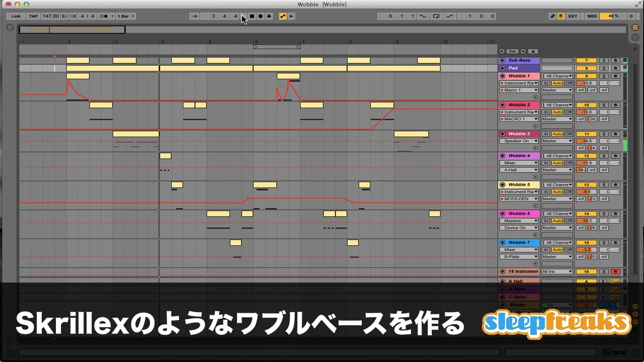The width and height of the screenshot is (644, 362).
Task: Open the metronome settings dropdown arrow
Action: pos(112,16)
